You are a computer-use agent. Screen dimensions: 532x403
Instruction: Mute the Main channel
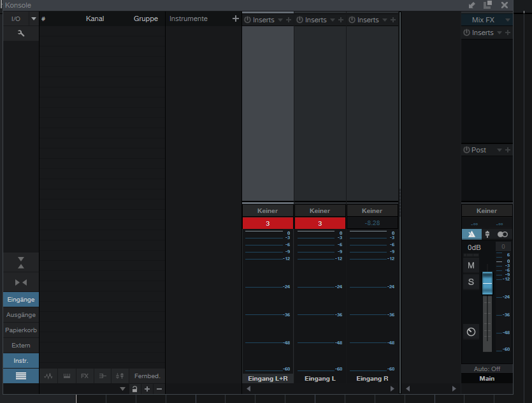click(x=471, y=265)
